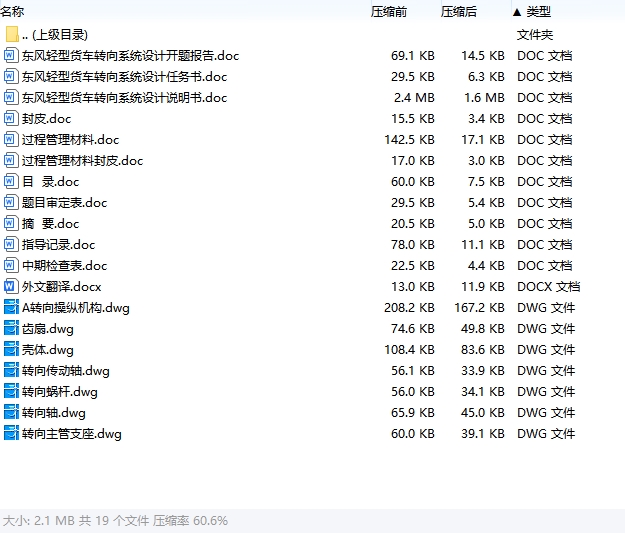Select file name 齿扇.dwg
The width and height of the screenshot is (625, 533).
click(47, 329)
